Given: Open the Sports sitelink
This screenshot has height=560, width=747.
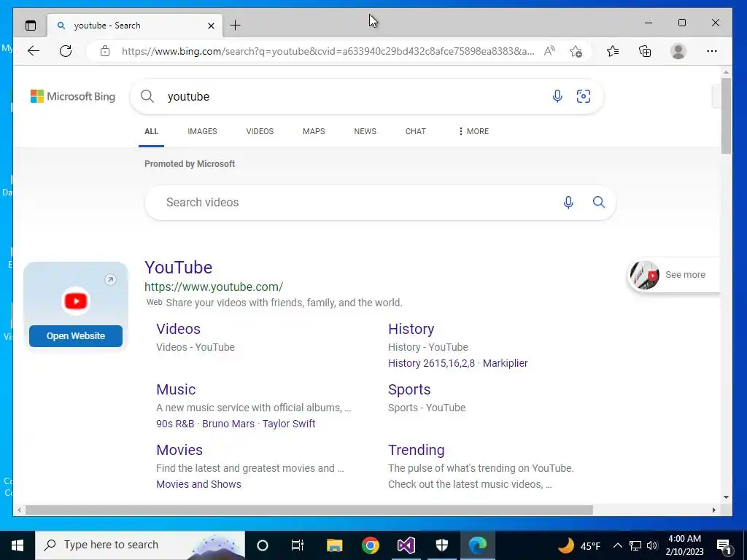Looking at the screenshot, I should (409, 389).
